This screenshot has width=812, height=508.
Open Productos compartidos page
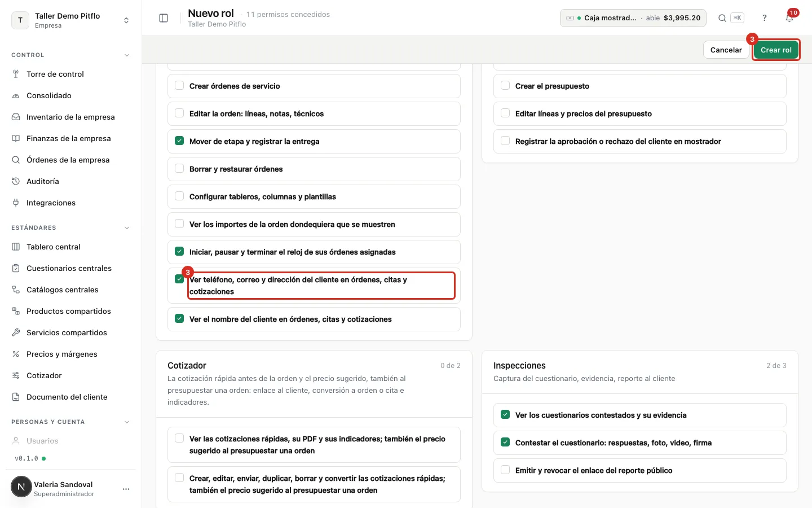click(x=70, y=311)
